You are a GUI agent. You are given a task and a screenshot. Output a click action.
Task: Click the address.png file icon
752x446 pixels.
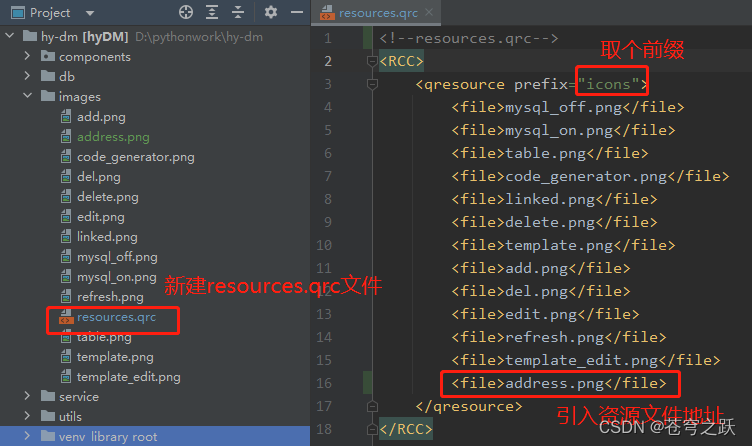click(x=66, y=137)
